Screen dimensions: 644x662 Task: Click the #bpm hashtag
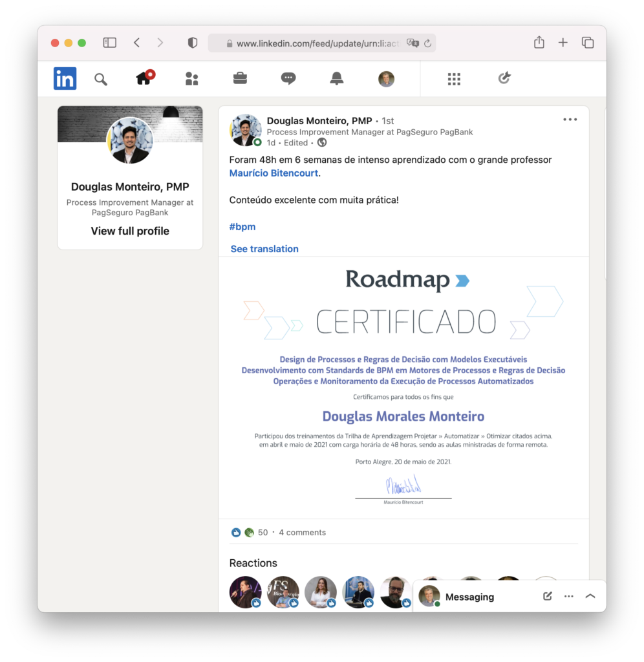(x=242, y=227)
